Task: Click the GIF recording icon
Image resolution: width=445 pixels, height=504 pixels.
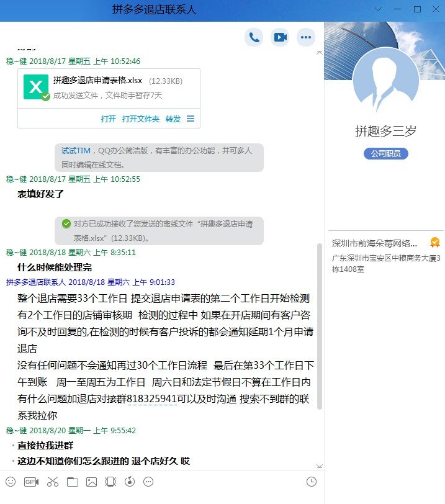Action: (31, 482)
